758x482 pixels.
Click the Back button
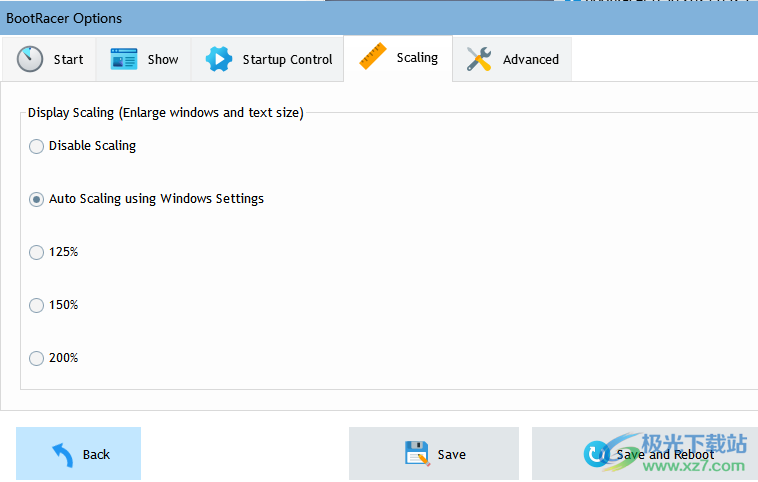pos(78,453)
